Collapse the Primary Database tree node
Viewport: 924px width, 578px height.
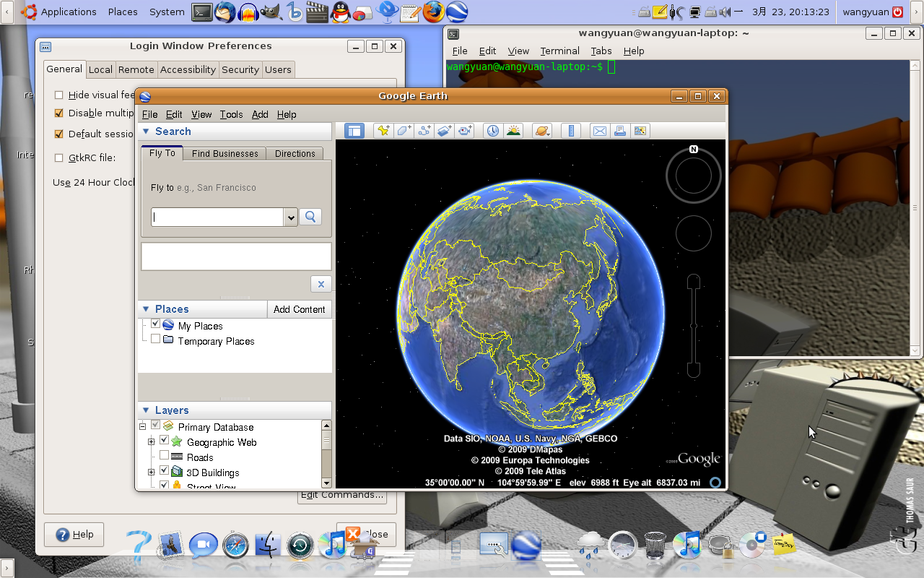(143, 426)
